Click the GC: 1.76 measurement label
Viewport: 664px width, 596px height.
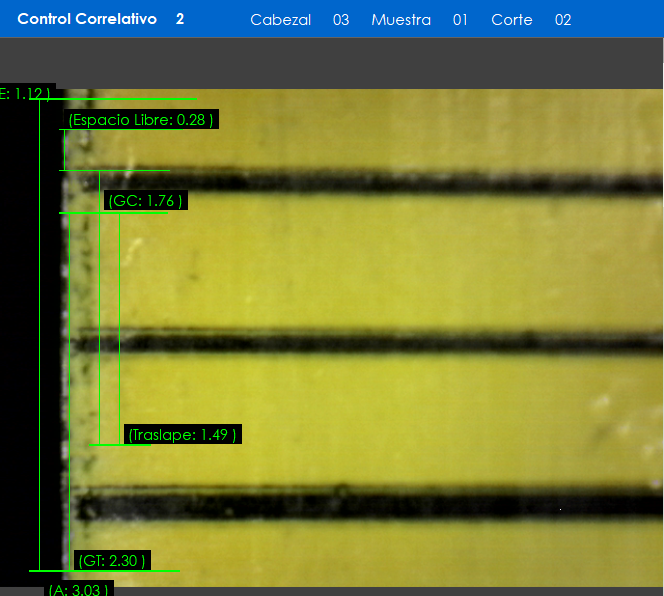[x=146, y=201]
